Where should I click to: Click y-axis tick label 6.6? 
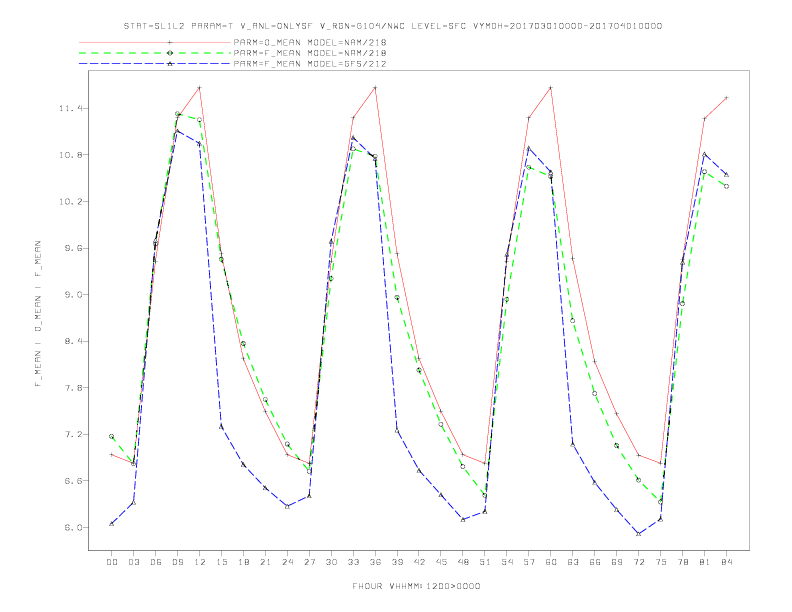[x=71, y=481]
